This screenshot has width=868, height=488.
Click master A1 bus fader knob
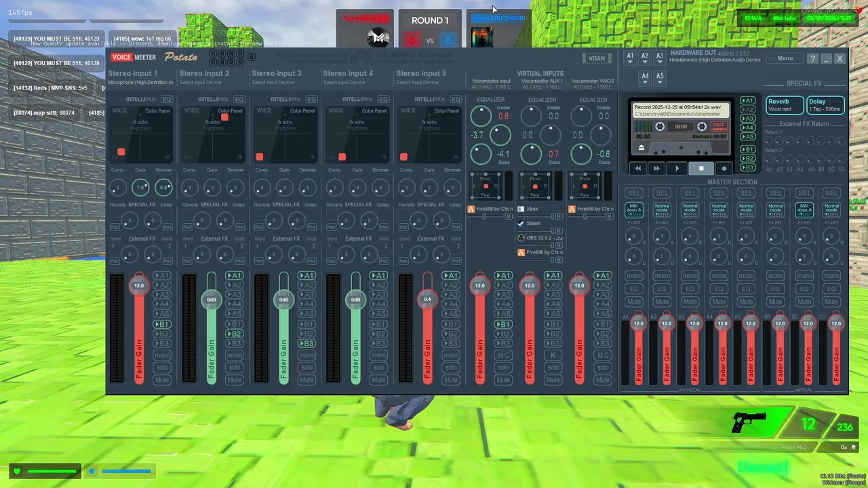click(x=638, y=323)
